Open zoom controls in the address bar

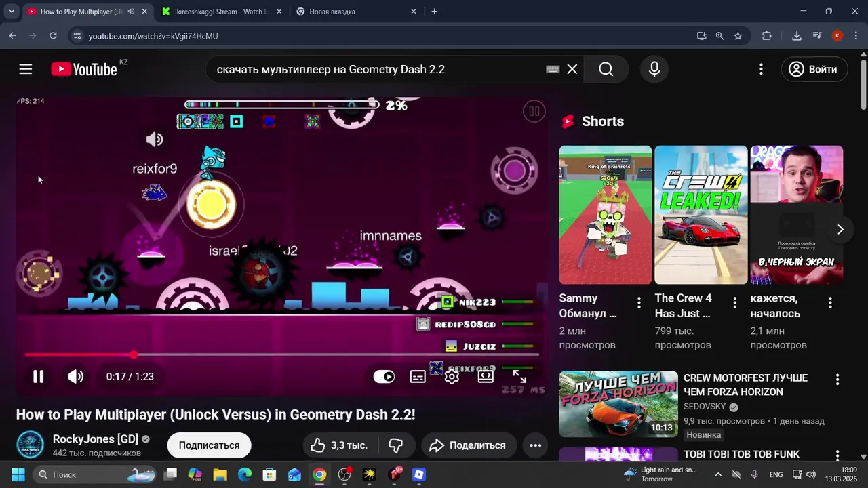click(719, 36)
